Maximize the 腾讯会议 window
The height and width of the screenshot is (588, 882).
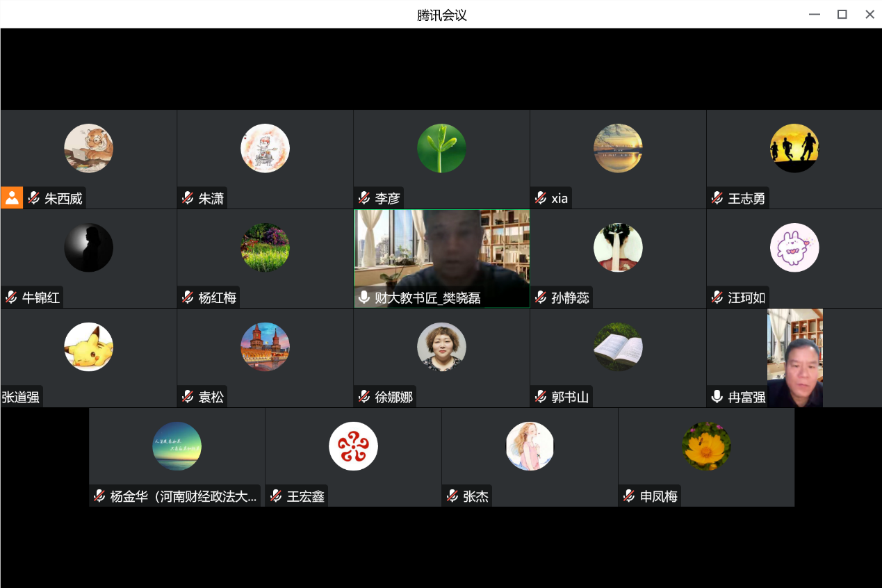842,14
